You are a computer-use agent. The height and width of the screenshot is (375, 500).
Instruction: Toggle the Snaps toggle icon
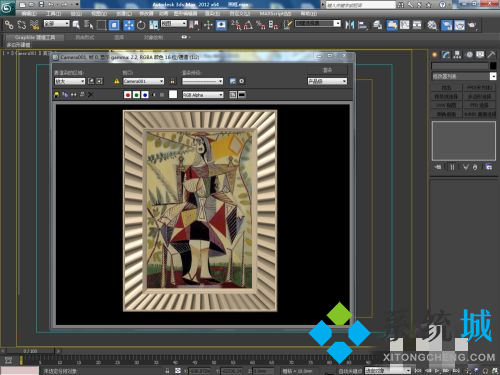pyautogui.click(x=236, y=25)
